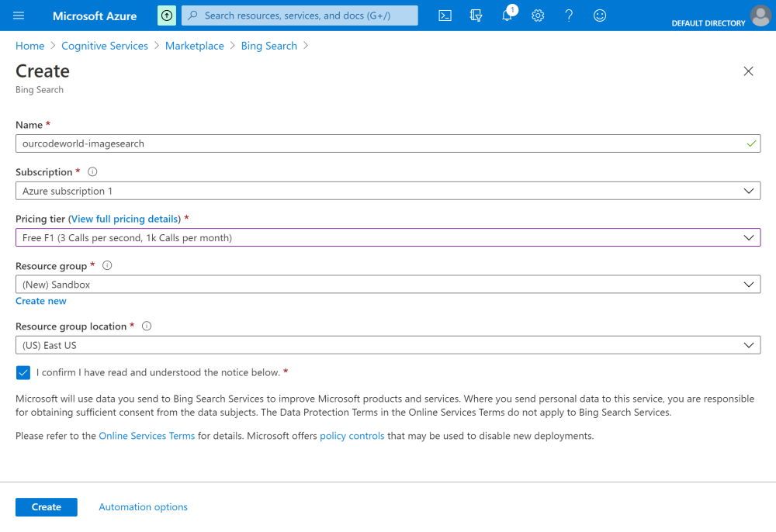Expand the Subscription dropdown
Viewport: 776px width, 532px height.
pyautogui.click(x=388, y=191)
